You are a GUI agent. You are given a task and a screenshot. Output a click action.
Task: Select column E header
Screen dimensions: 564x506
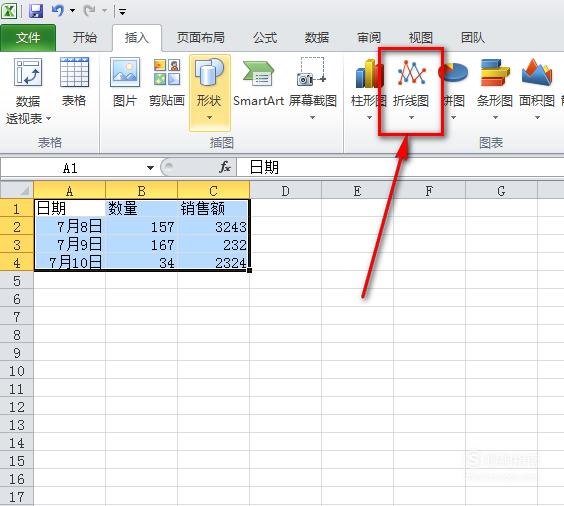click(357, 191)
